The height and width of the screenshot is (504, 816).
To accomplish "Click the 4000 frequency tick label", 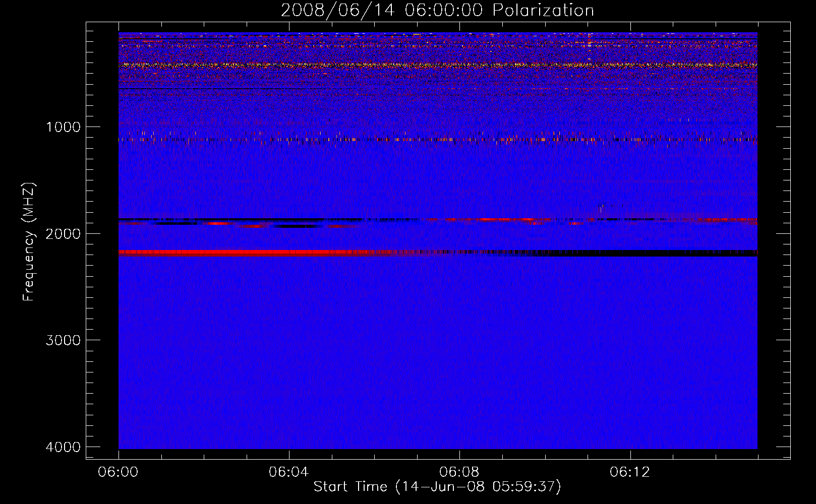I will [x=63, y=447].
